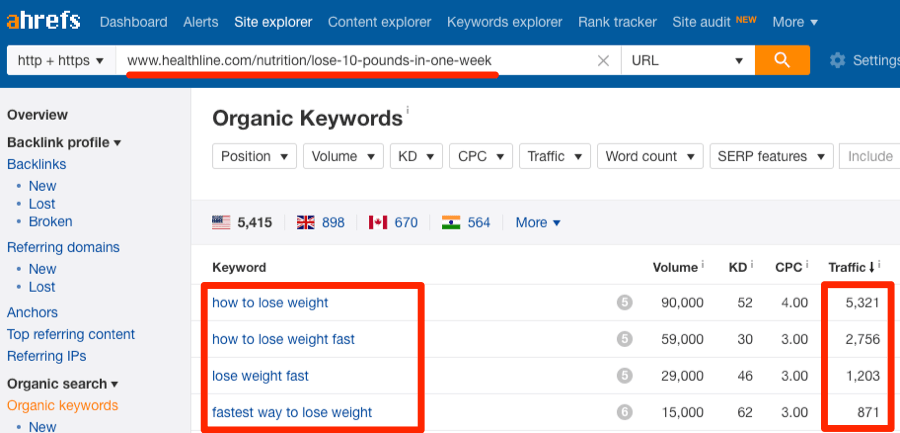
Task: Expand the SERP features filter dropdown
Action: tap(768, 156)
